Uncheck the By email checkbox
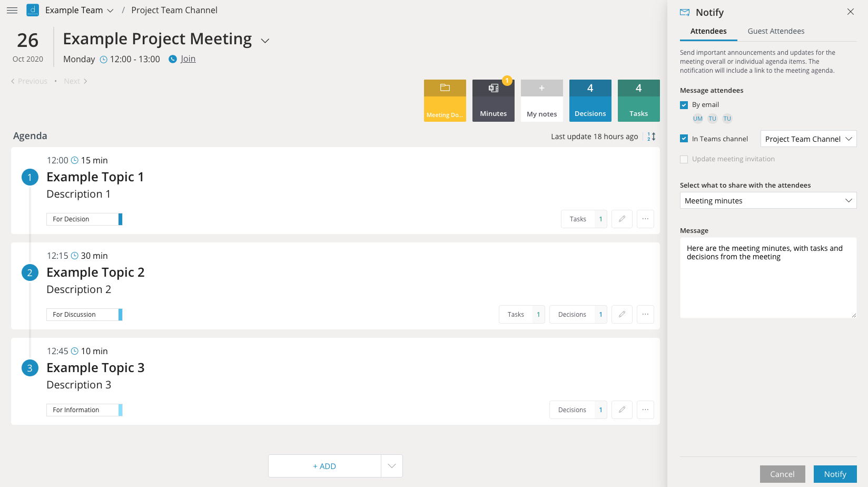868x487 pixels. point(684,105)
